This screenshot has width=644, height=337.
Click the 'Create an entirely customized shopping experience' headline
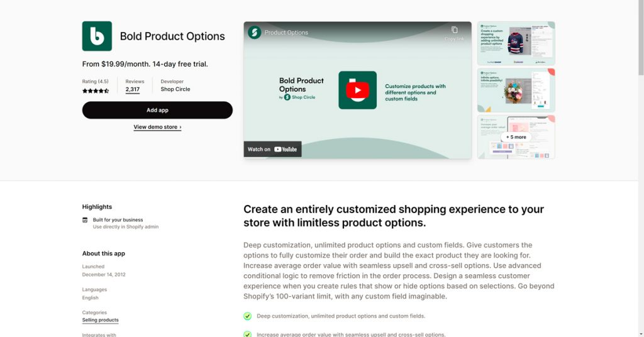click(x=394, y=216)
